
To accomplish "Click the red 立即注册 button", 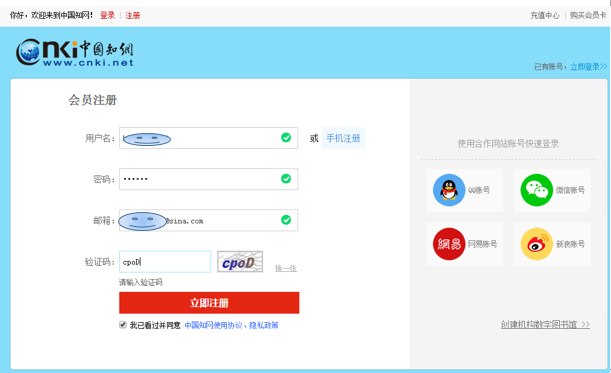I will point(209,303).
